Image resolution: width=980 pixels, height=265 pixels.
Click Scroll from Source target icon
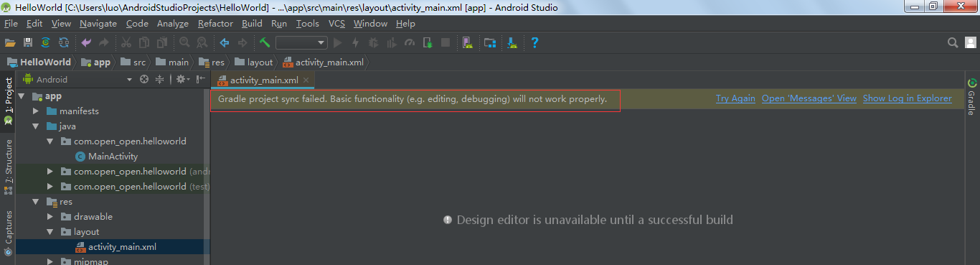(x=144, y=80)
